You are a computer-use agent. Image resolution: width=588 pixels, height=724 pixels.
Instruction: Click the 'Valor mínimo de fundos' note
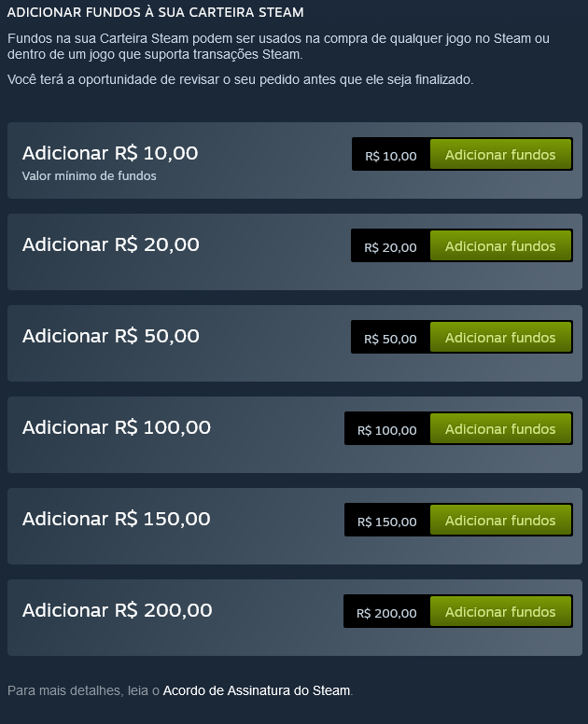click(x=90, y=176)
